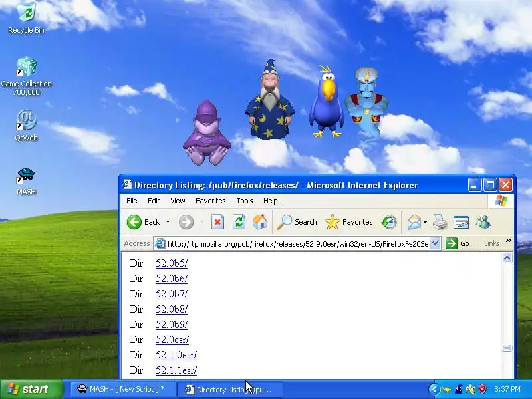Open the Tools menu

244,201
